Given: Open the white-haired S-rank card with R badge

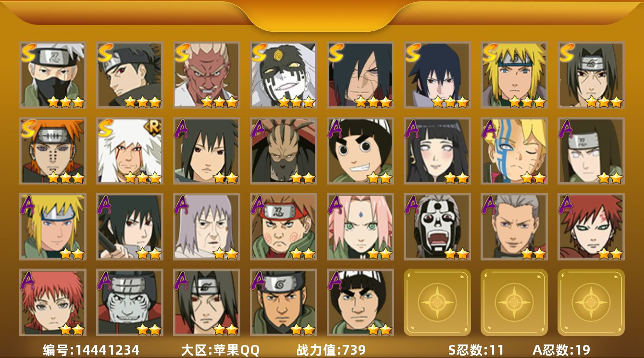Looking at the screenshot, I should [x=130, y=151].
